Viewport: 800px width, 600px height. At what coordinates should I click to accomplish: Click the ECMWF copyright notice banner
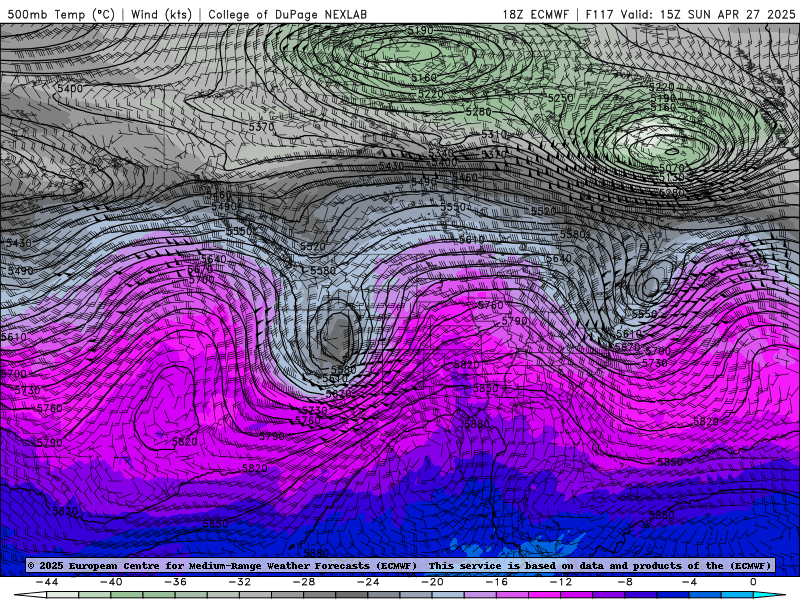click(x=400, y=565)
